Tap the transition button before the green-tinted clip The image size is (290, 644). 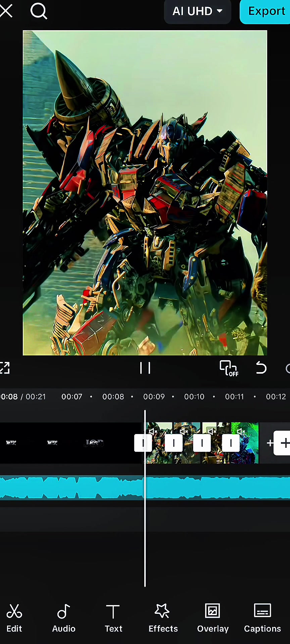click(231, 443)
